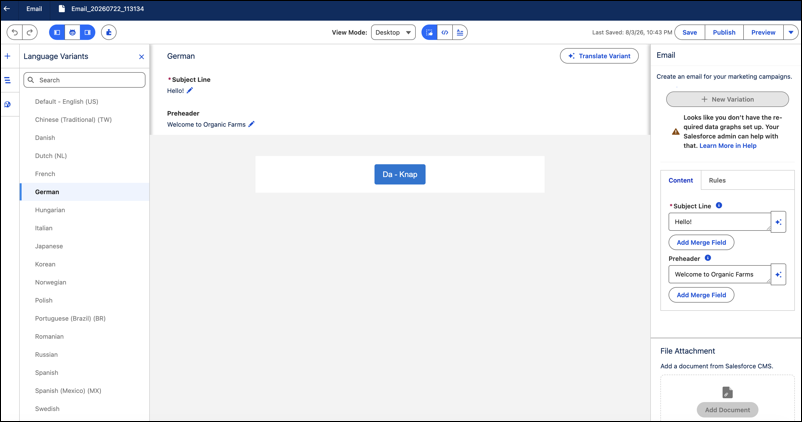Switch to the Content tab
Viewport: 802px width, 422px height.
tap(681, 181)
